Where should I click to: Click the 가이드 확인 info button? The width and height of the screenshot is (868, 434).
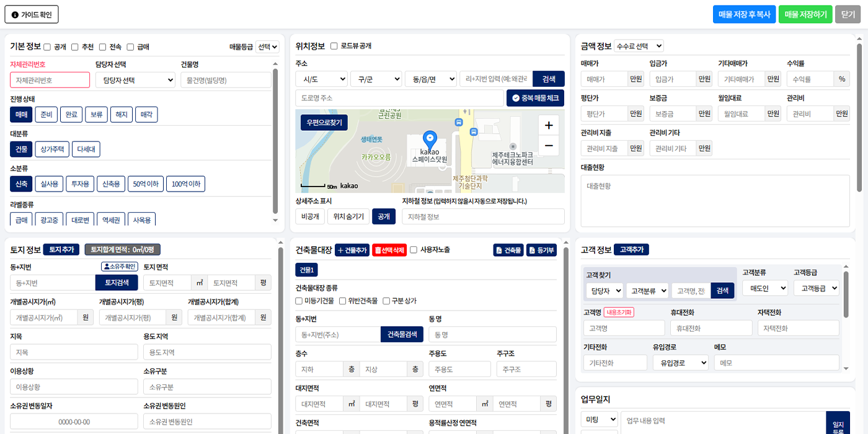point(32,14)
